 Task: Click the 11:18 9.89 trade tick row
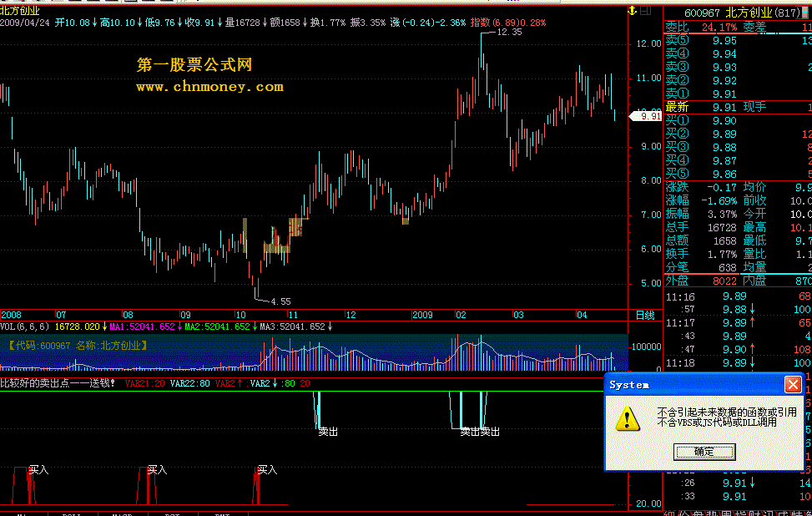point(738,363)
